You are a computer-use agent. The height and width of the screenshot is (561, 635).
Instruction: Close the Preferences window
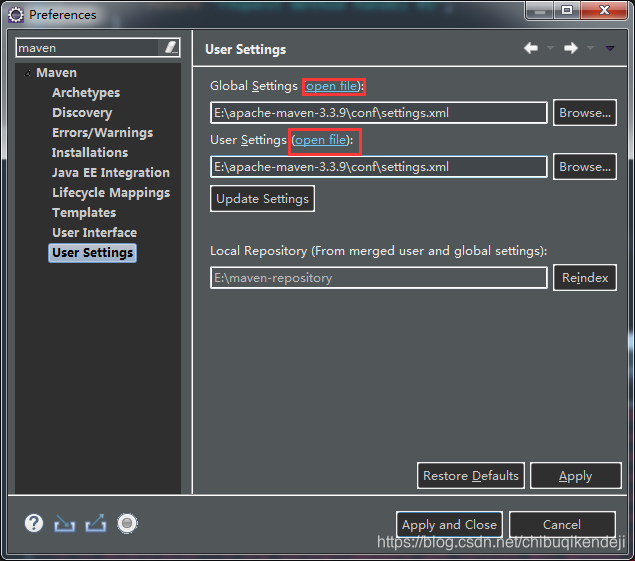[x=604, y=10]
